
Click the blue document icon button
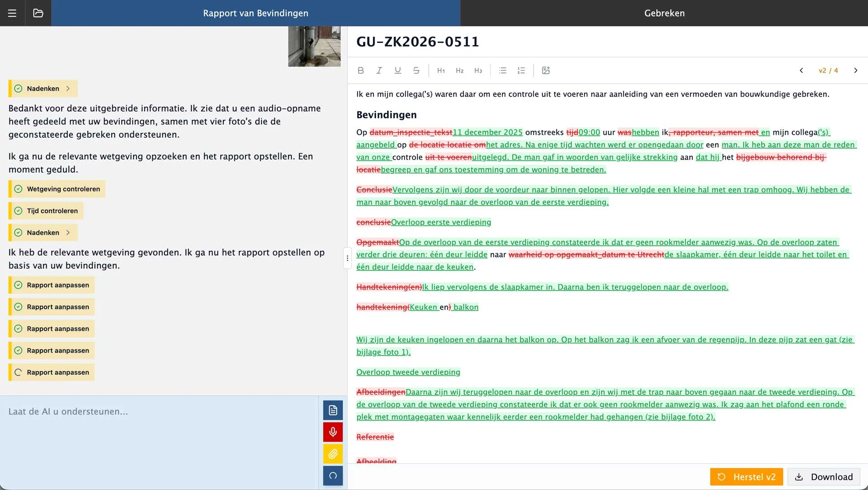coord(333,410)
